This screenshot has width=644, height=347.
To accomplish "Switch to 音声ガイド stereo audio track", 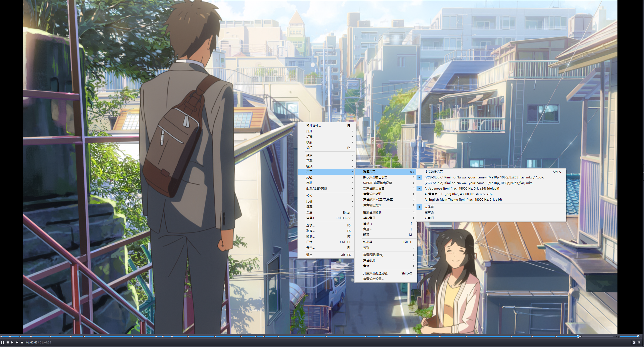I will pos(458,194).
